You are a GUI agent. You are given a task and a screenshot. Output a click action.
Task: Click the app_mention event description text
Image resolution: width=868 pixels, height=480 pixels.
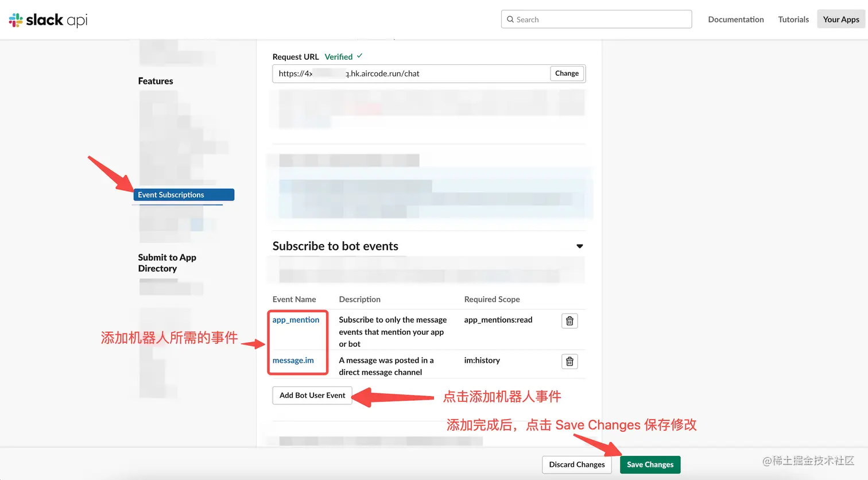[393, 332]
